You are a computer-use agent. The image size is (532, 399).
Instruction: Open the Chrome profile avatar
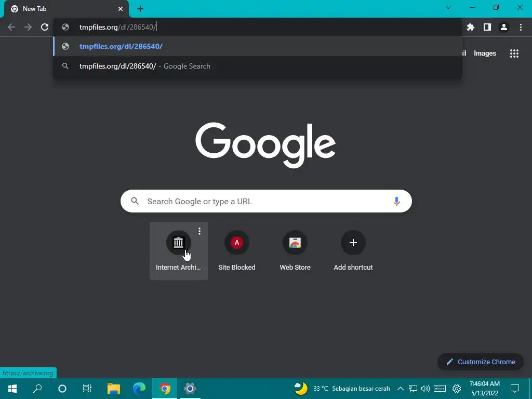pos(504,27)
